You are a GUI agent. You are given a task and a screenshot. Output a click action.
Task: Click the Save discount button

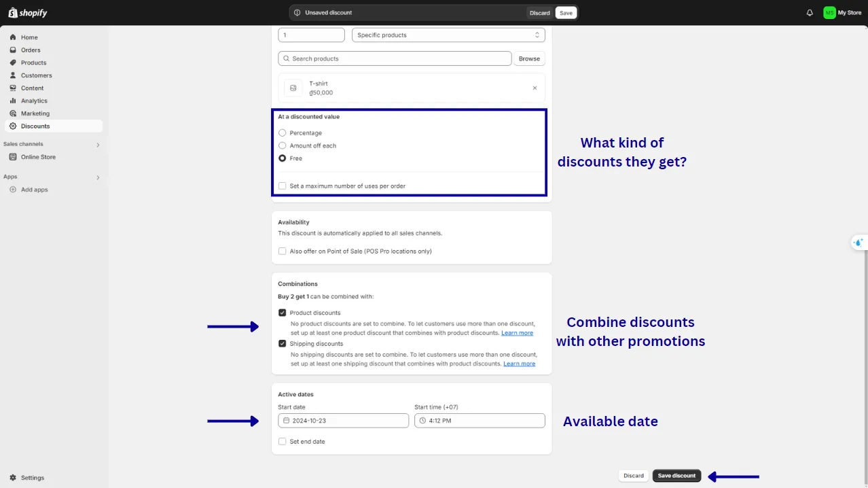(676, 476)
